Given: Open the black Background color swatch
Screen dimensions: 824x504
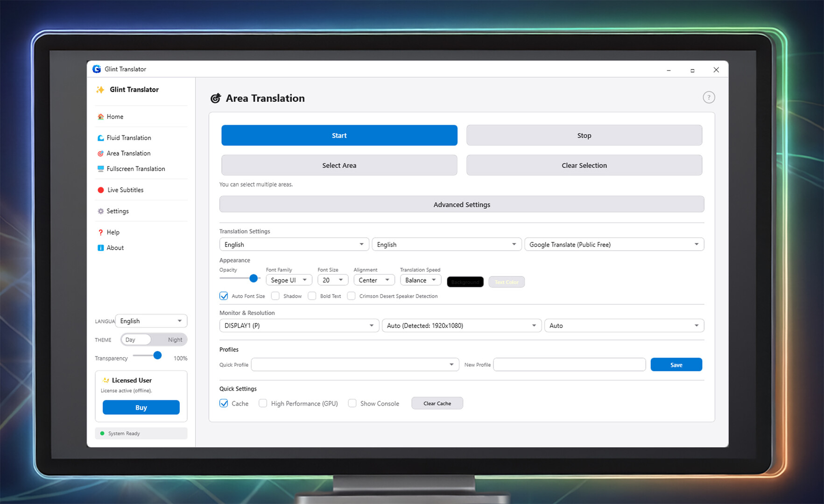Looking at the screenshot, I should click(x=465, y=282).
